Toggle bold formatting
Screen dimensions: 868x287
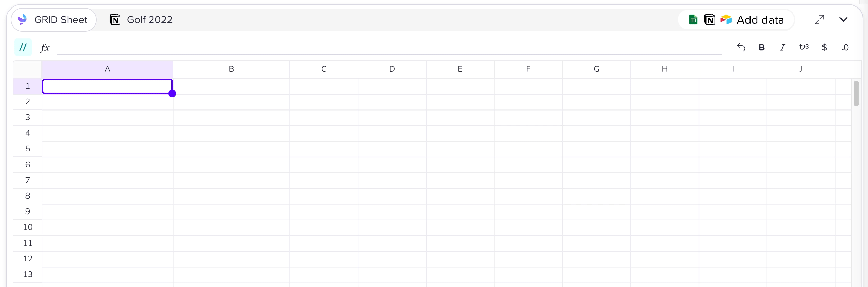click(762, 47)
